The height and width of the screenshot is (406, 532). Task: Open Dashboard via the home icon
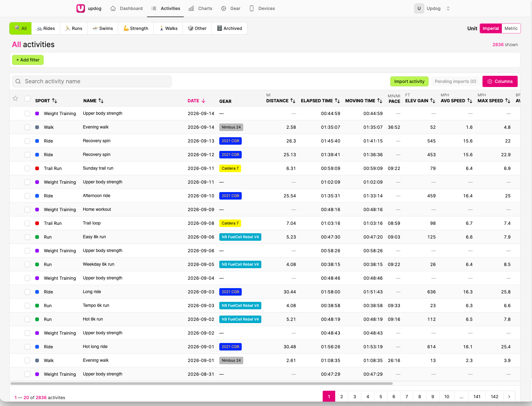coord(113,8)
